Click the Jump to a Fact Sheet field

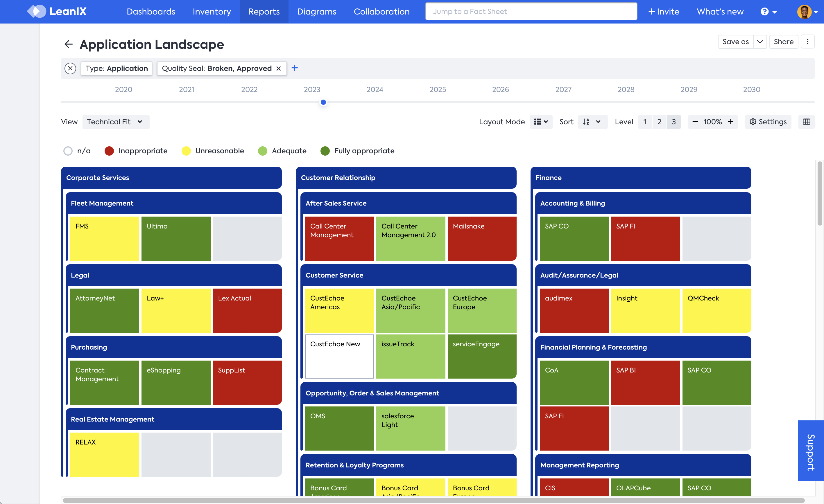coord(531,12)
